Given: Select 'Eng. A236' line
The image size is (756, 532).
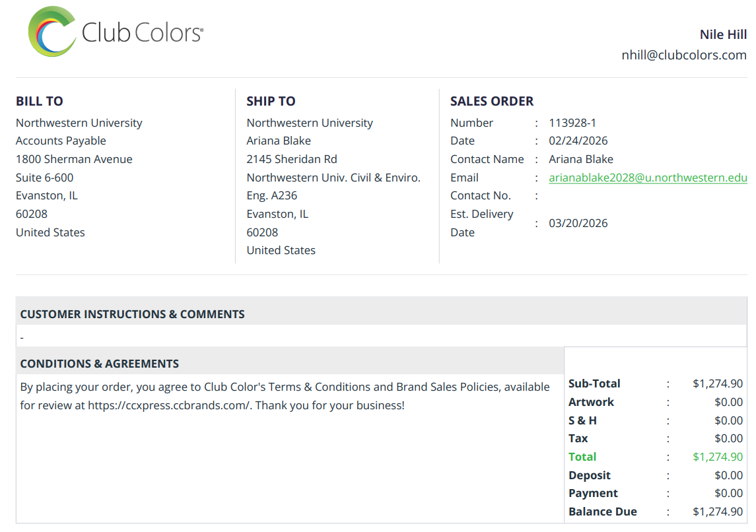Looking at the screenshot, I should pos(272,195).
